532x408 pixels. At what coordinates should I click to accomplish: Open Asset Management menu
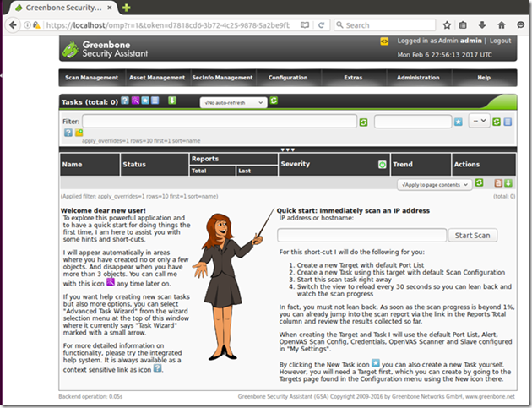[x=157, y=78]
